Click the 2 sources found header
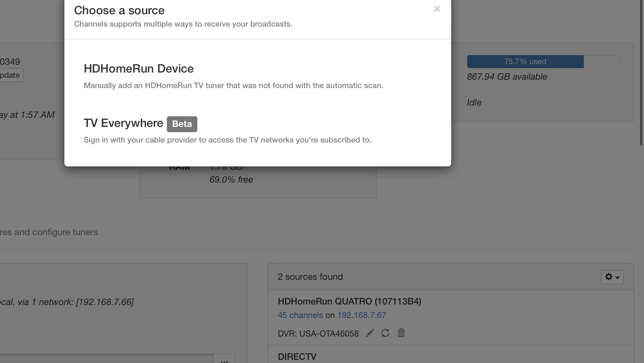644x363 pixels. click(x=310, y=277)
